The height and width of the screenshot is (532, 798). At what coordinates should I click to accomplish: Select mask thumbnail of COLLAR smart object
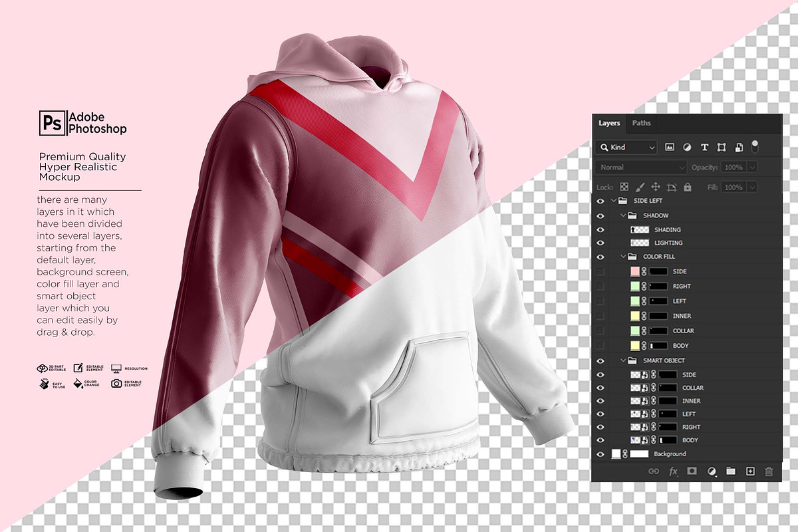tap(667, 388)
